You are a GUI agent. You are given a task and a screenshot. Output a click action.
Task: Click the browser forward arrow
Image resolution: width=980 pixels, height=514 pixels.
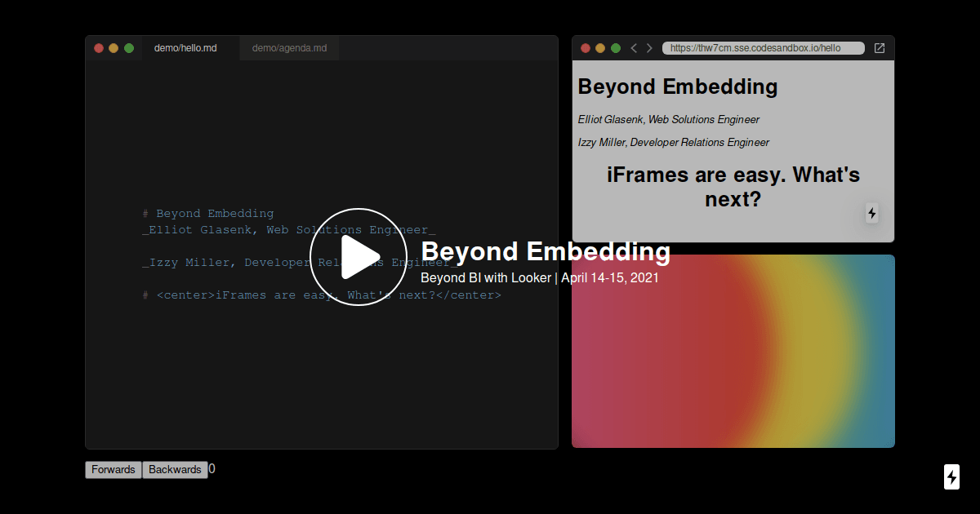tap(649, 48)
